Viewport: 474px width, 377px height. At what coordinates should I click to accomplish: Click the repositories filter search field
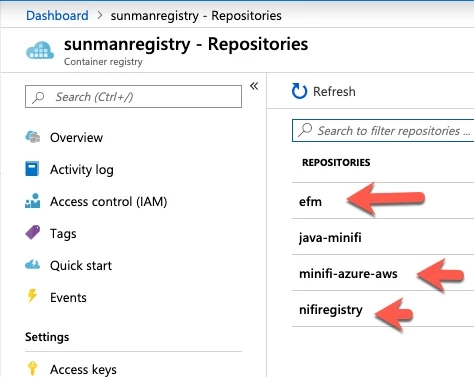tap(383, 130)
